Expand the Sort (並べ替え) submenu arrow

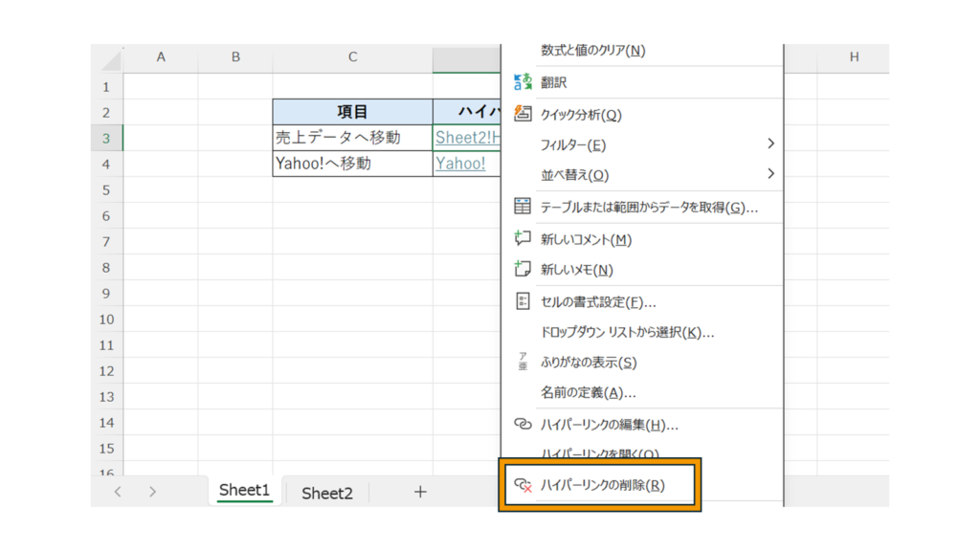point(770,174)
